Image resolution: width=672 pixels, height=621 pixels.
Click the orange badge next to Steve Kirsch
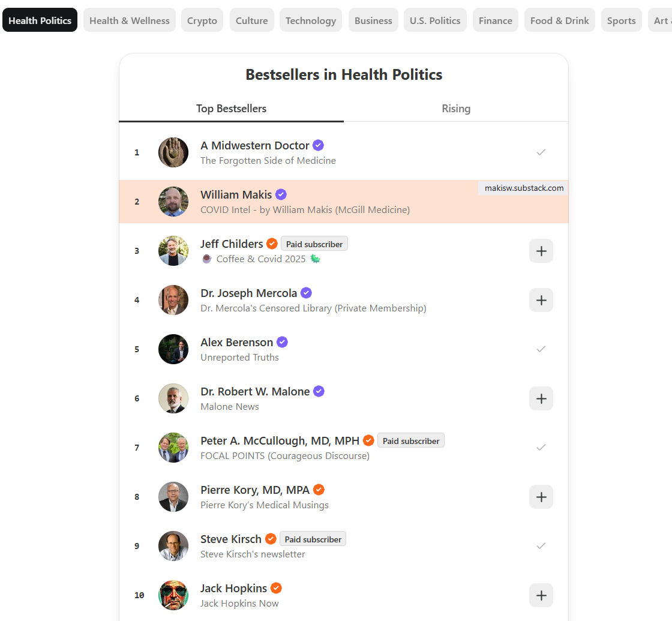[x=270, y=538]
